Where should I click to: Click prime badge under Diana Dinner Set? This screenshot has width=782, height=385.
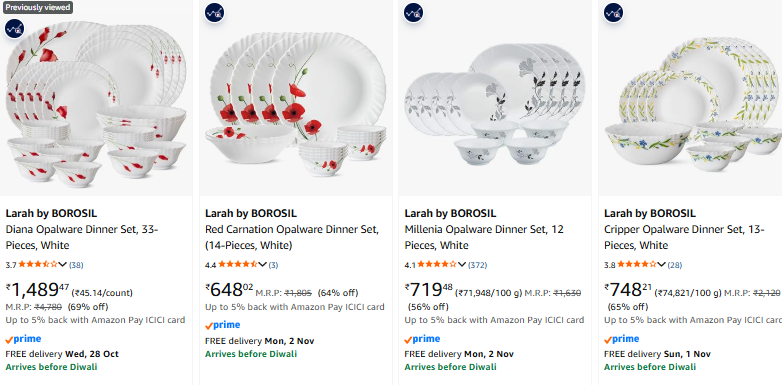tap(23, 340)
